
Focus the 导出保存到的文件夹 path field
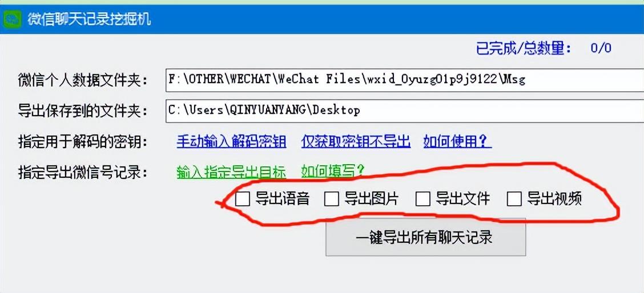405,111
